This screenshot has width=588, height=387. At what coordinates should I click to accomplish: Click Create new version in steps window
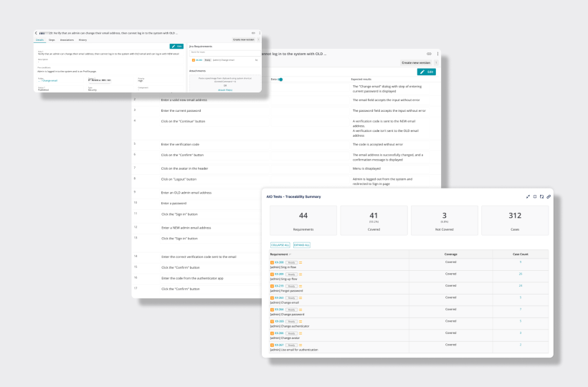[x=417, y=63]
